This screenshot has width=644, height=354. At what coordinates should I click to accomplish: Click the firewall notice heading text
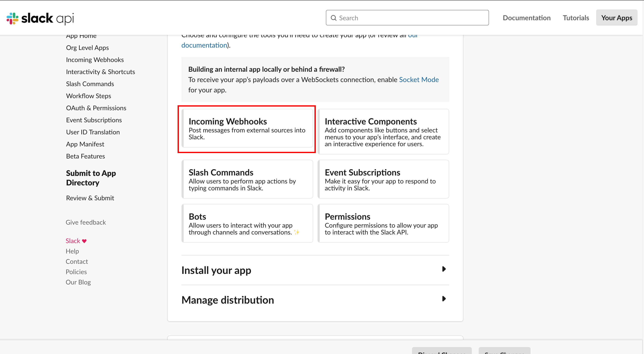[266, 69]
